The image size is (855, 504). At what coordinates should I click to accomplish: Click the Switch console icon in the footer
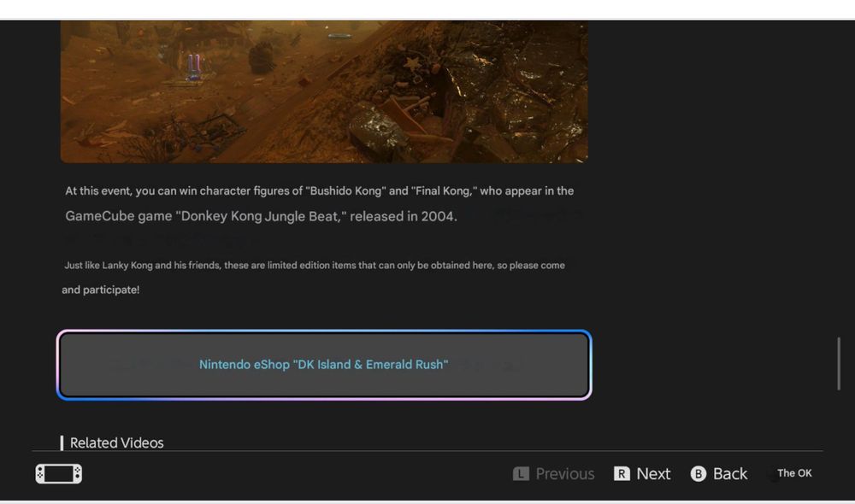[59, 473]
